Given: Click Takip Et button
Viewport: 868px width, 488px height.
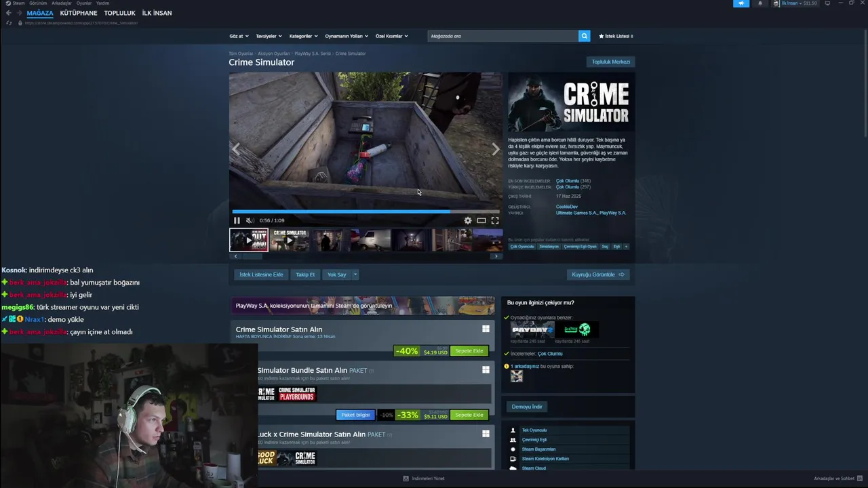Looking at the screenshot, I should point(305,274).
